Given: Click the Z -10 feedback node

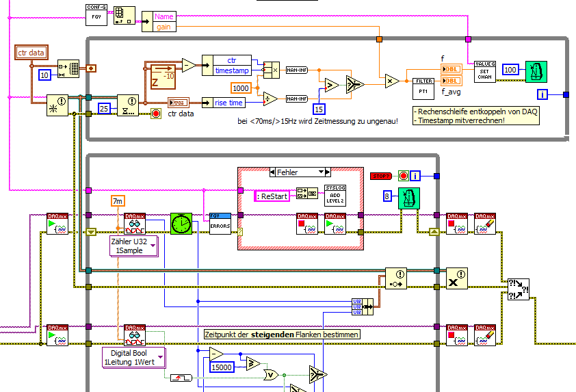Looking at the screenshot, I should 163,76.
